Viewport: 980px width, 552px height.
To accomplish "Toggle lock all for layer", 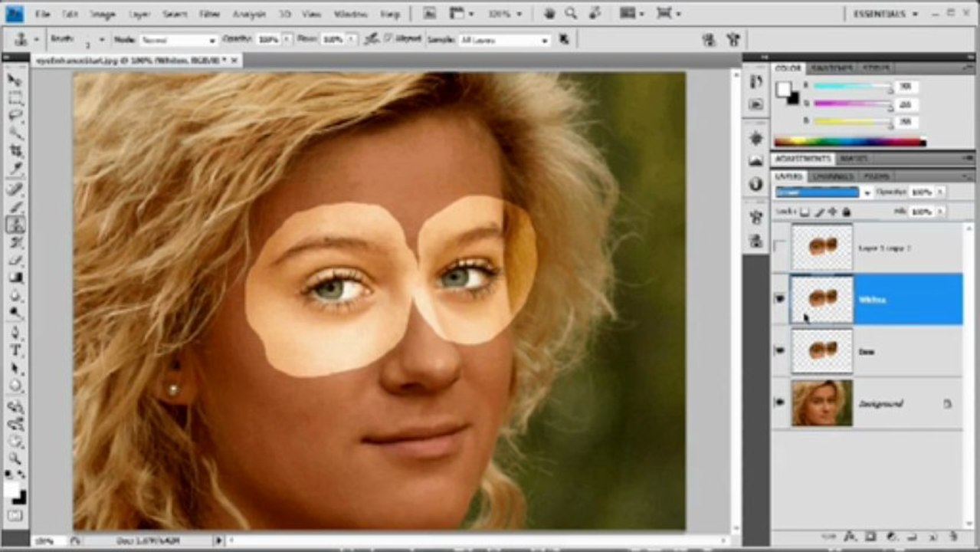I will (x=847, y=212).
